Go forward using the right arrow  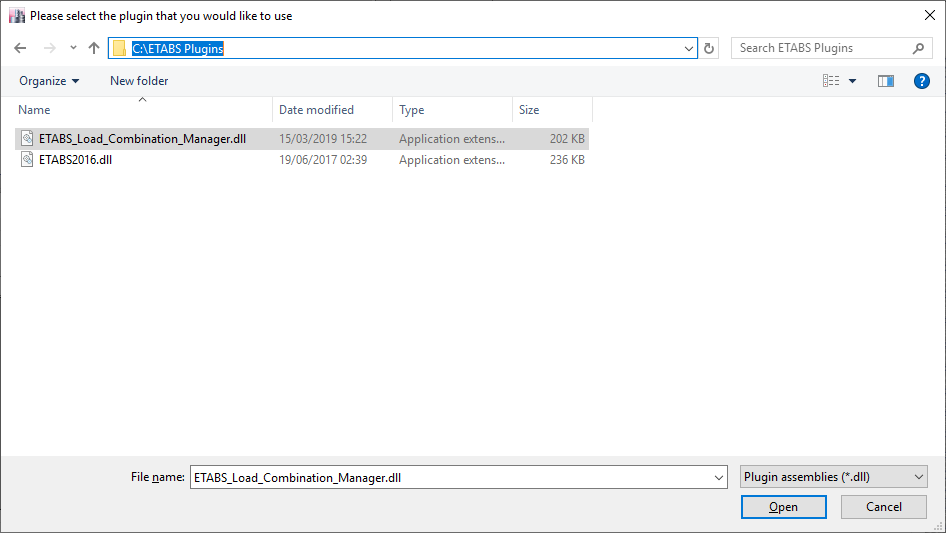tap(49, 48)
